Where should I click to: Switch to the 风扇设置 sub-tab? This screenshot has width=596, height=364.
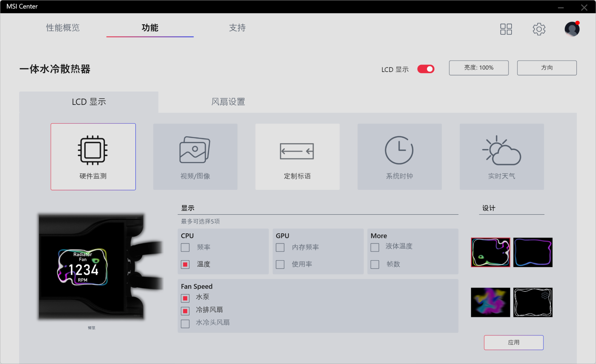click(x=228, y=102)
